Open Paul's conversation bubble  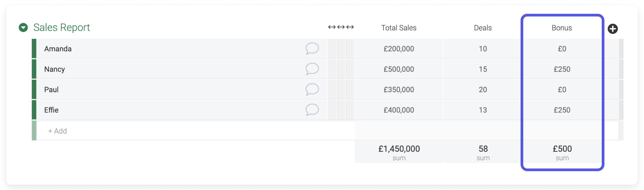pos(312,89)
